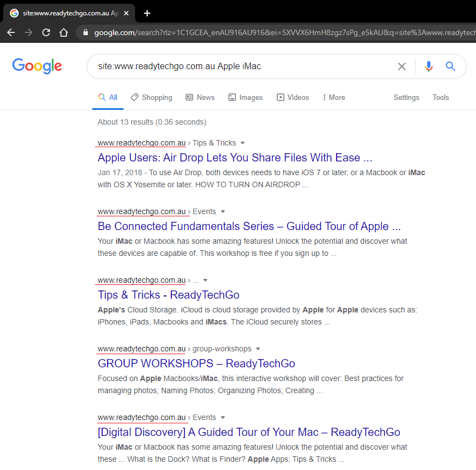Click the Google logo
The image size is (476, 470).
tap(37, 66)
